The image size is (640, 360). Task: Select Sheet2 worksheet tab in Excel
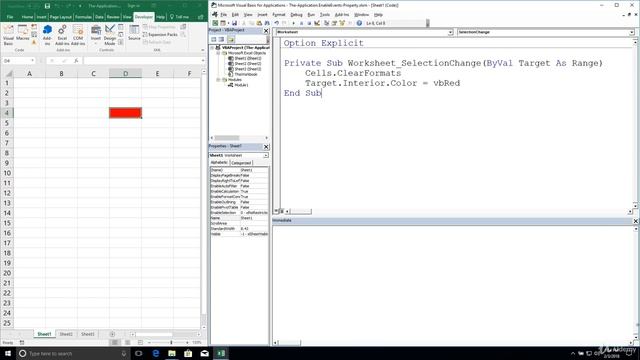pyautogui.click(x=66, y=334)
